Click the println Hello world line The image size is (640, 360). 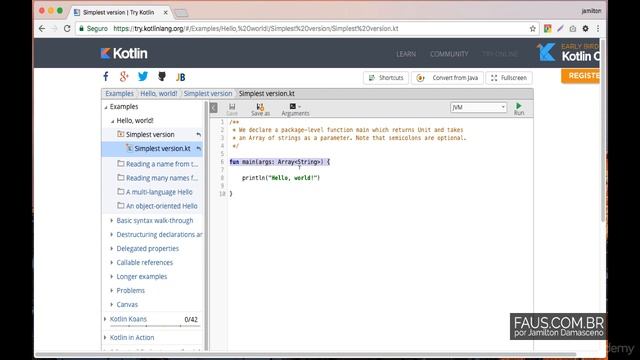(281, 178)
